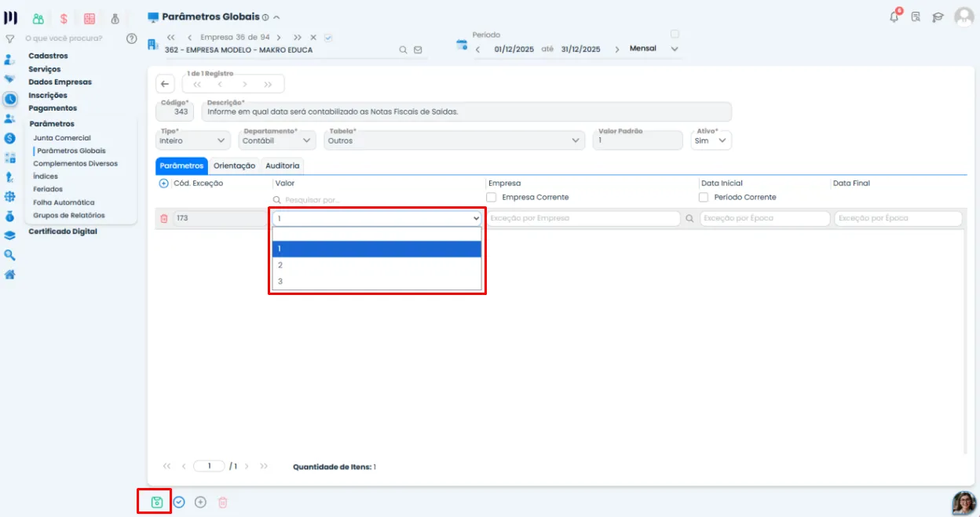The height and width of the screenshot is (517, 980).
Task: Select the Parâmetros tab
Action: (181, 166)
